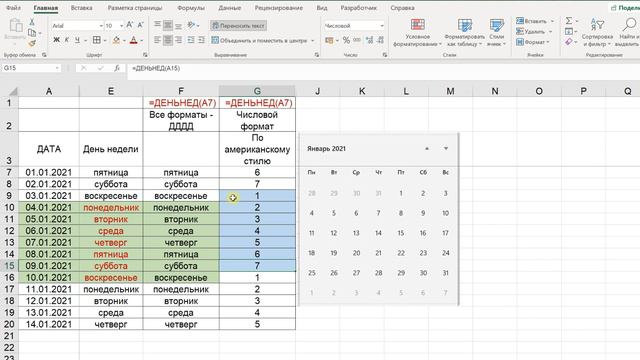
Task: Increase decimal places
Action: [x=369, y=40]
